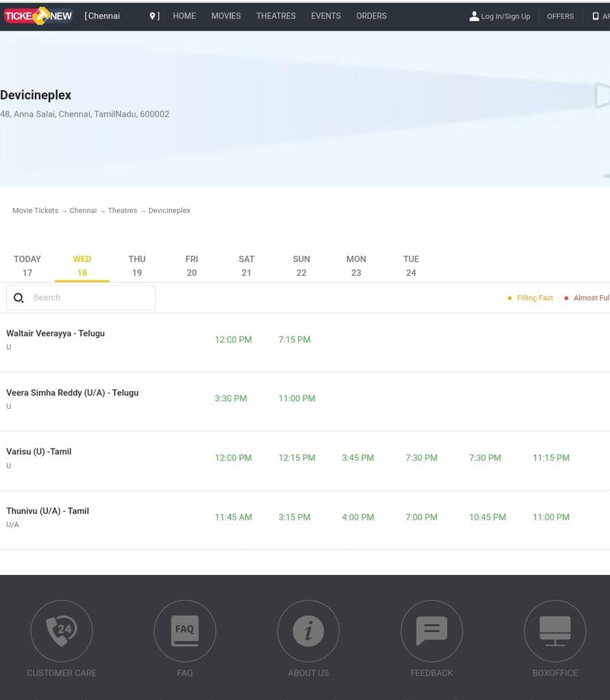Click the location pin icon next to Chennai
The image size is (610, 700).
coord(152,16)
